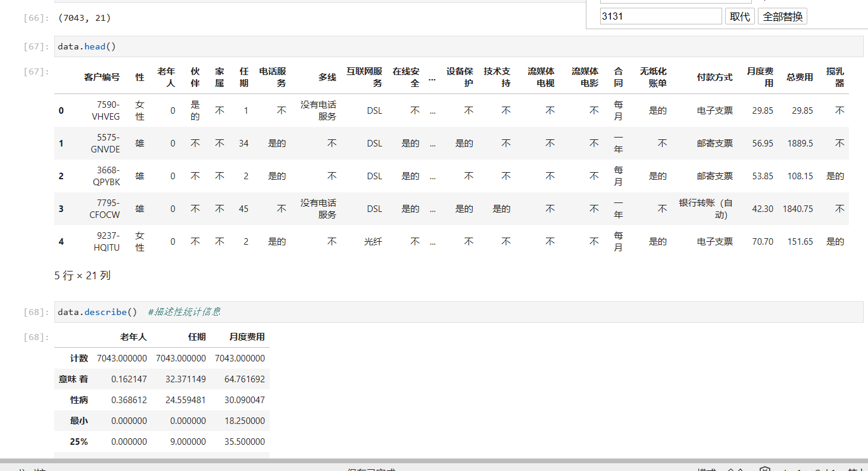Click the replace field containing 3131
868x471 pixels.
661,17
